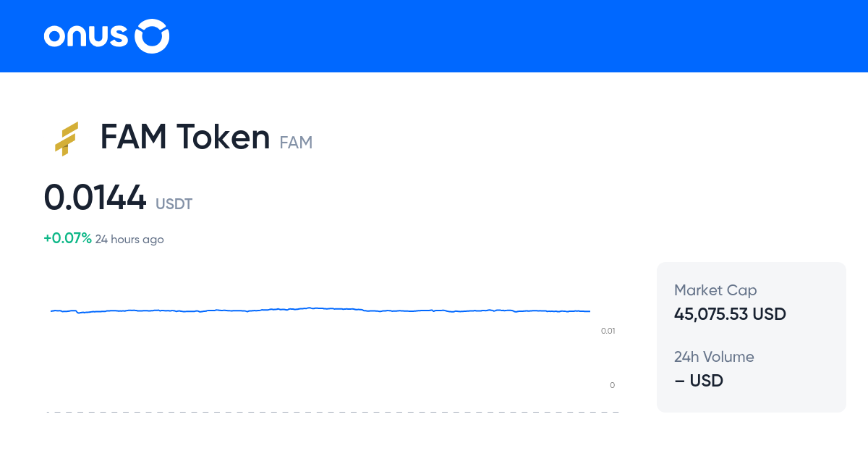Click the 0 chart axis label
The height and width of the screenshot is (456, 868).
612,385
